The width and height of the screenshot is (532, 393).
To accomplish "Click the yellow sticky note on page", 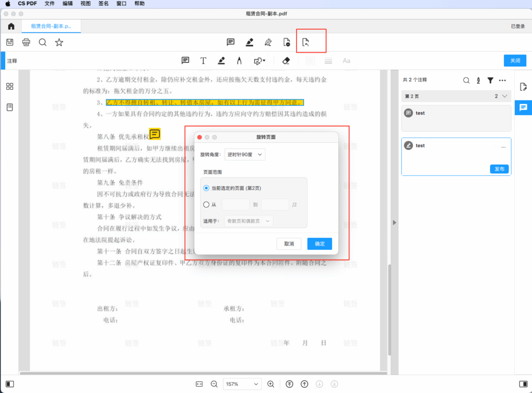I will pyautogui.click(x=155, y=134).
